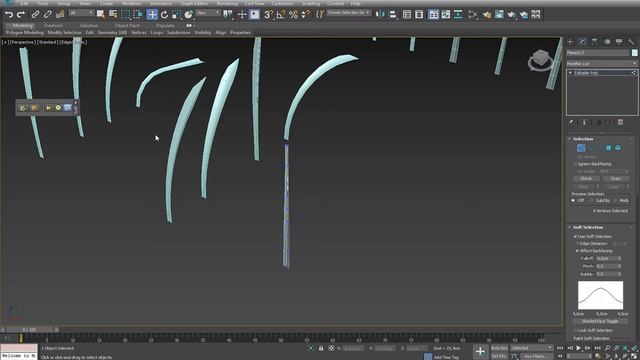Screen dimensions: 640x360
Task: Click Mirror tool icon
Action: tap(380, 15)
